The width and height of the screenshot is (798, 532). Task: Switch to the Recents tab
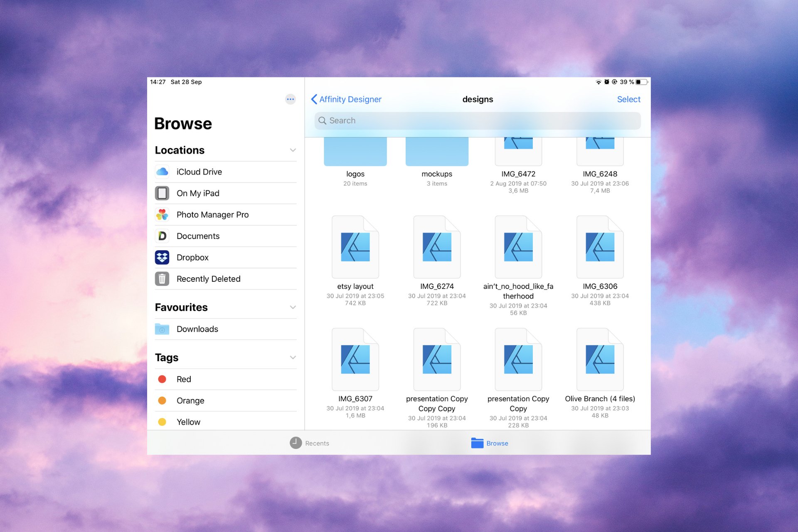310,443
